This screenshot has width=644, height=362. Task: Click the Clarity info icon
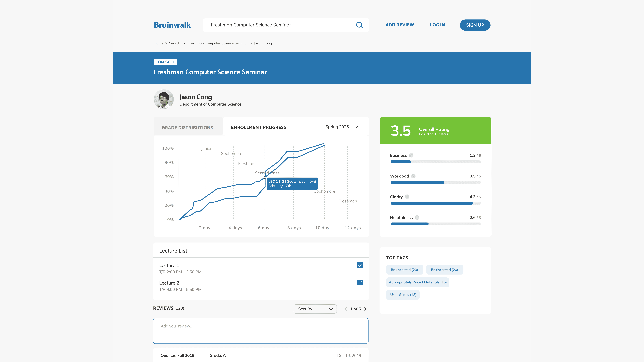[407, 197]
